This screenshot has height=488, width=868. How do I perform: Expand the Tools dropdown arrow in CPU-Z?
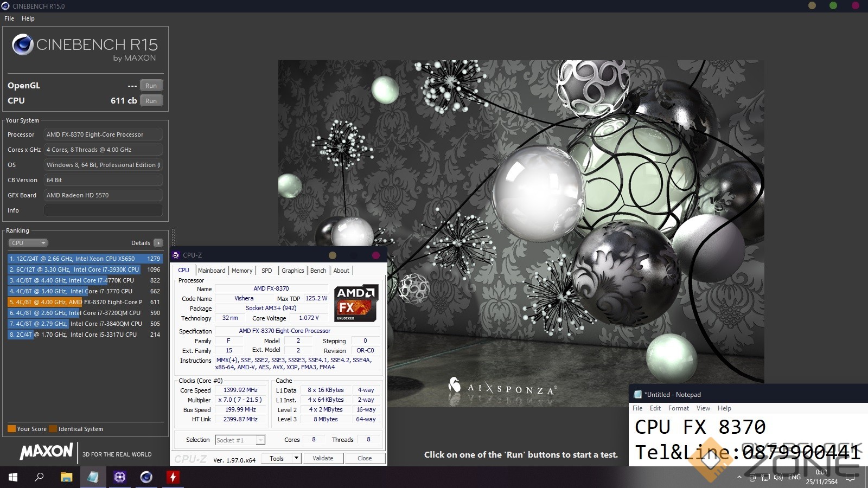pos(296,458)
